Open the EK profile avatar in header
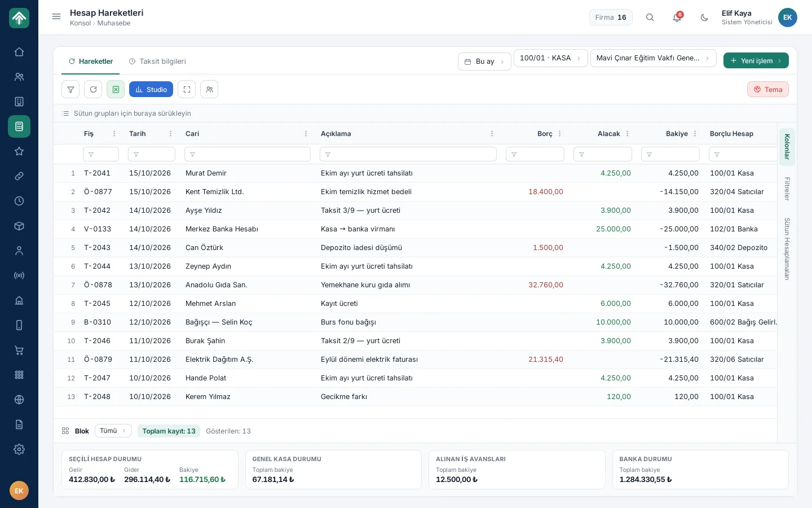Screen dimensions: 812x508 point(788,17)
